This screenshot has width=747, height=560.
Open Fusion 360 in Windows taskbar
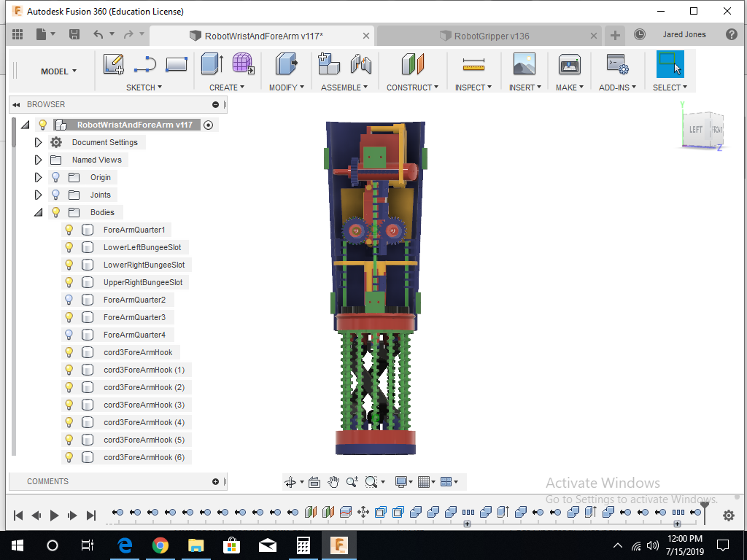338,545
